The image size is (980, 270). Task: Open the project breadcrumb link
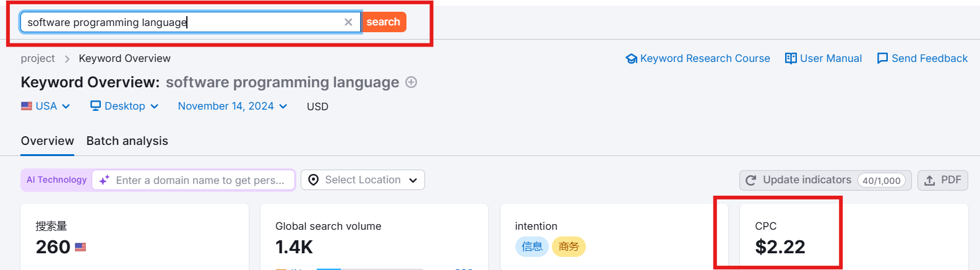click(38, 58)
